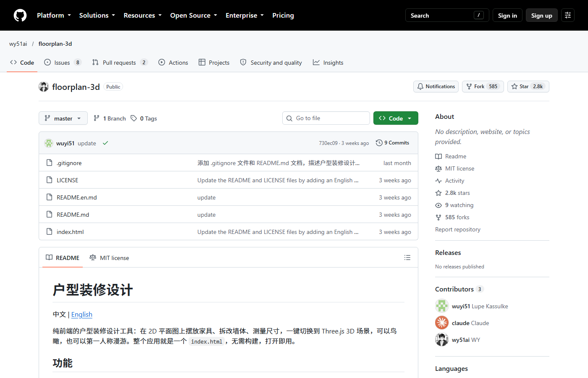Click the green commit status checkmark

point(105,143)
